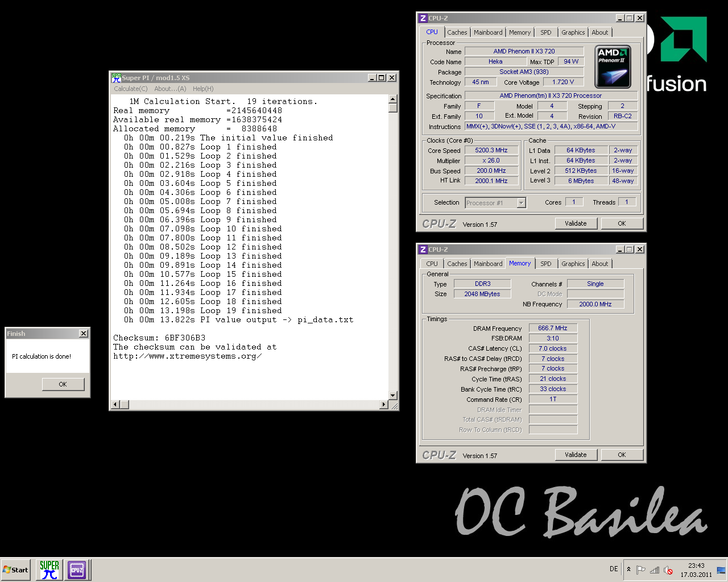Click the DRAM Frequency value 666.7 MHz
Viewport: 728px width, 582px height.
pos(553,329)
